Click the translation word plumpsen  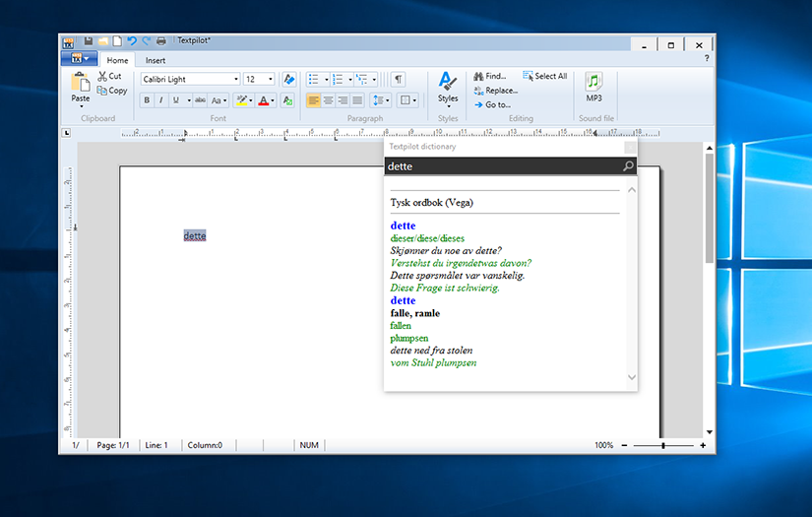click(409, 339)
